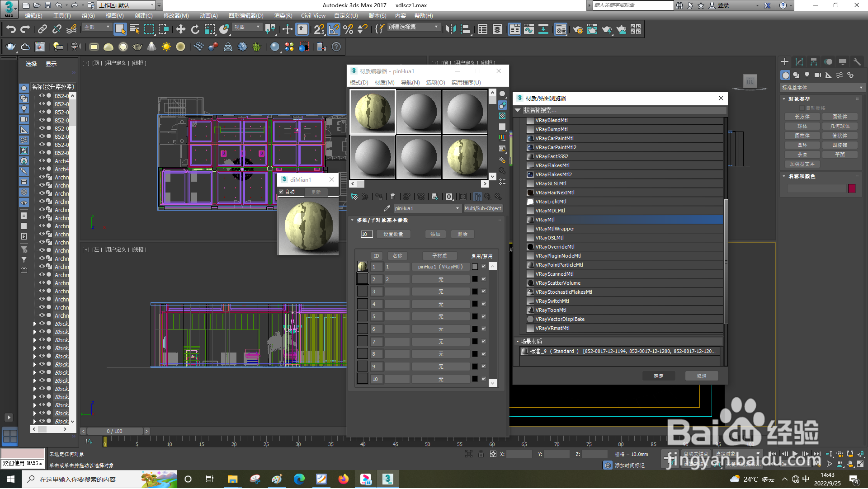Collapse the 场景材质 section
The width and height of the screenshot is (868, 489).
[518, 342]
